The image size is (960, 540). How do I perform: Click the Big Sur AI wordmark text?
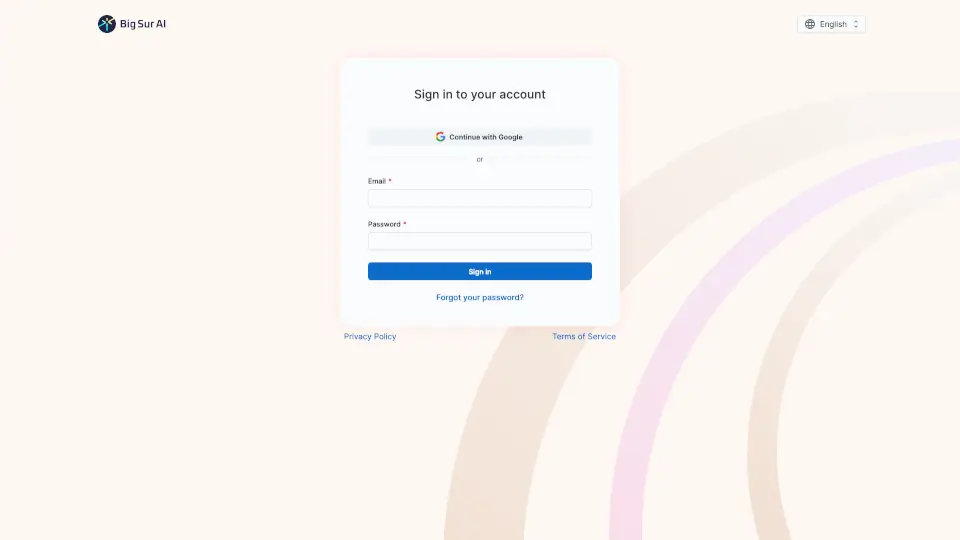(x=143, y=24)
